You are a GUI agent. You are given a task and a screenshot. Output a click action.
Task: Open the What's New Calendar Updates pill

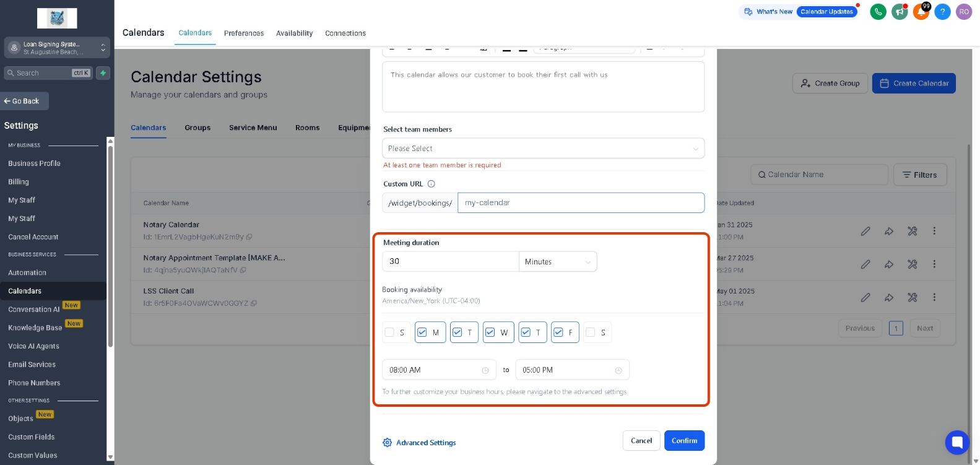tap(799, 12)
